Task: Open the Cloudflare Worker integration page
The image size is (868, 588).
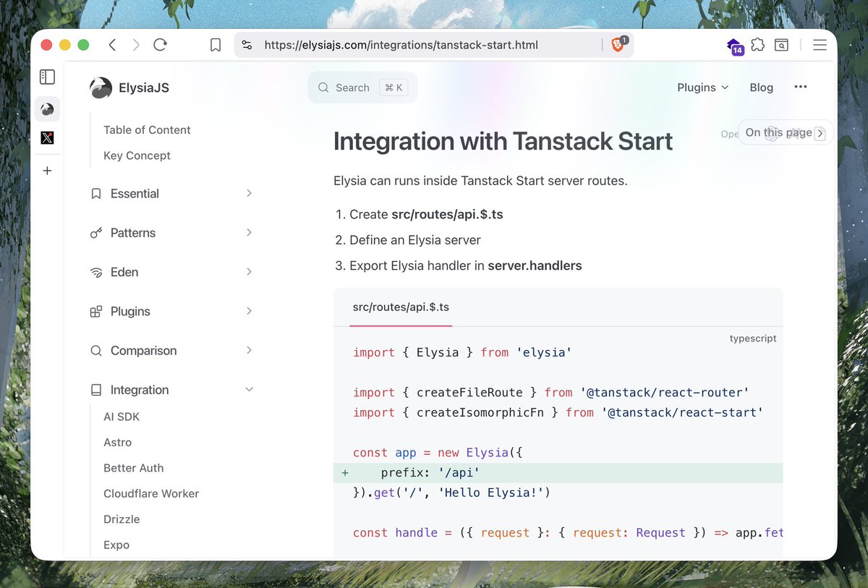Action: point(151,493)
